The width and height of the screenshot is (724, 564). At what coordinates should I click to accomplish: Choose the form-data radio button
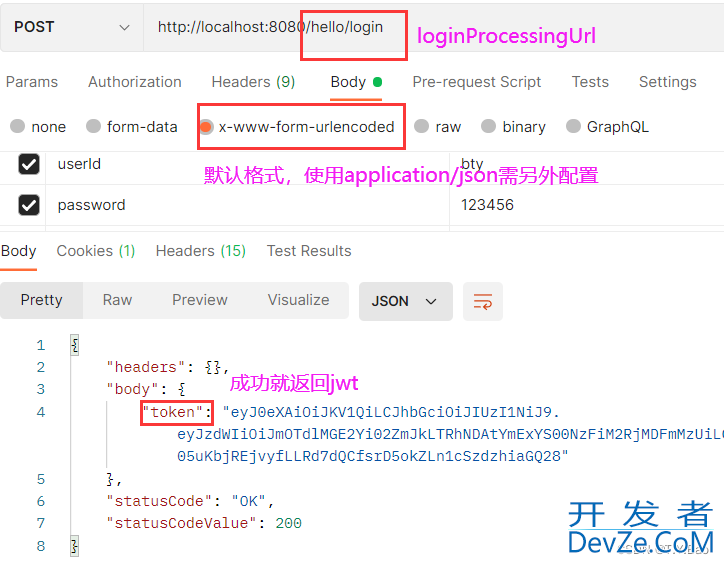(132, 127)
